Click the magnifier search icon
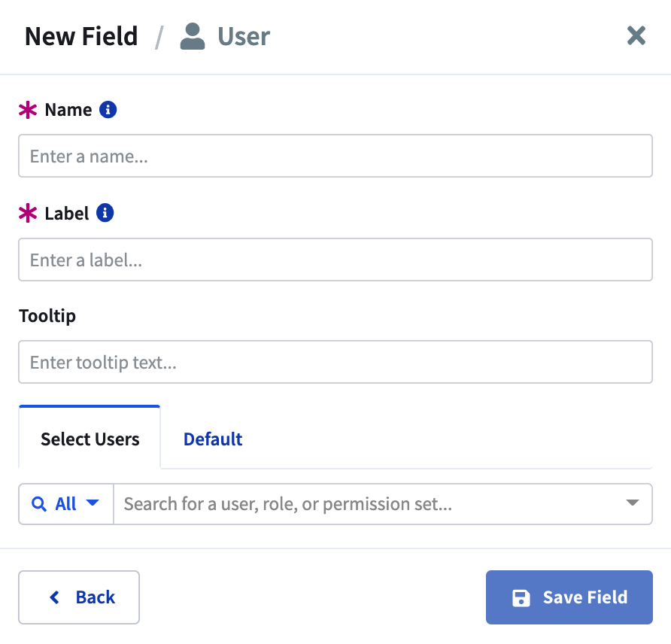Image resolution: width=671 pixels, height=644 pixels. [39, 503]
